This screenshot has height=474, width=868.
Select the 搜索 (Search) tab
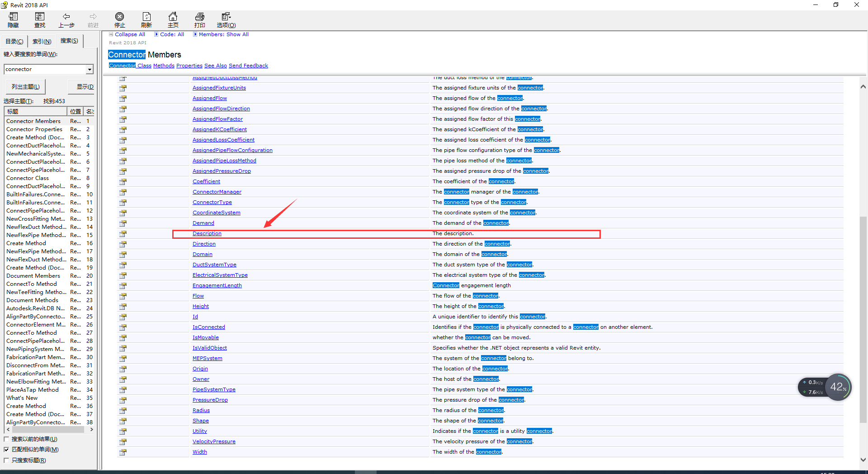[69, 41]
